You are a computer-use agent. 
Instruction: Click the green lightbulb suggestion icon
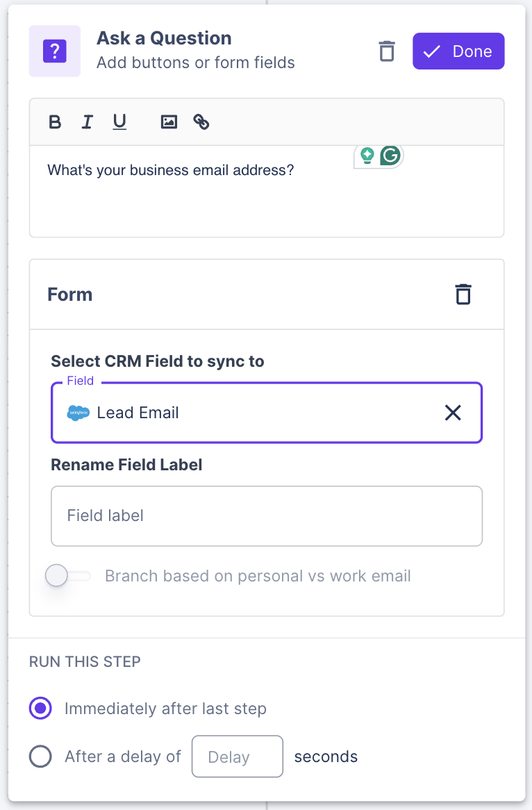(x=367, y=156)
